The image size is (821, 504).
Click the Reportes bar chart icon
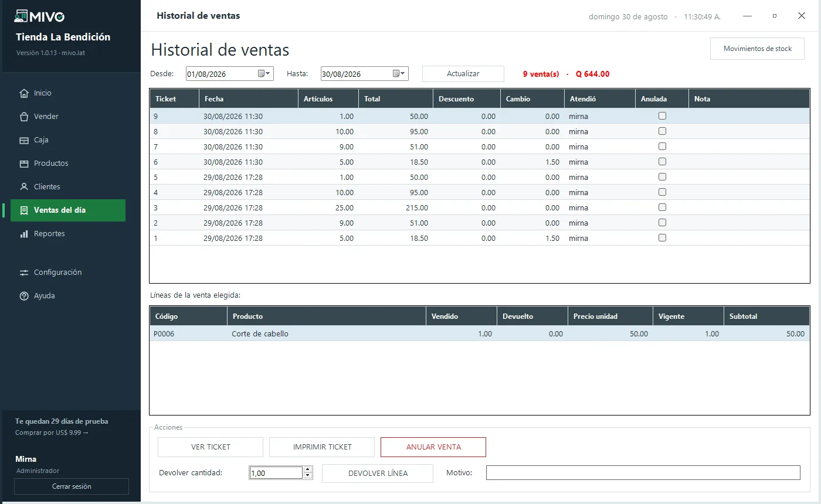point(24,234)
